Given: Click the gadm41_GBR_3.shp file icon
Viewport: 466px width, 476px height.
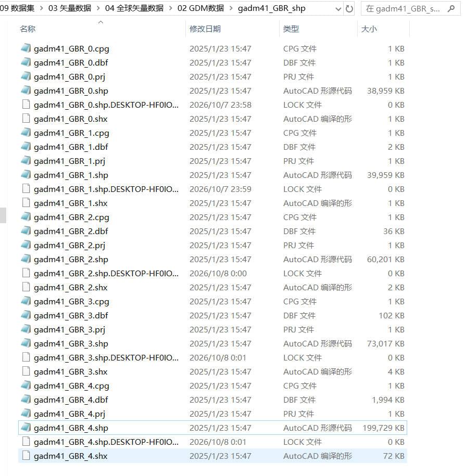Looking at the screenshot, I should [26, 343].
